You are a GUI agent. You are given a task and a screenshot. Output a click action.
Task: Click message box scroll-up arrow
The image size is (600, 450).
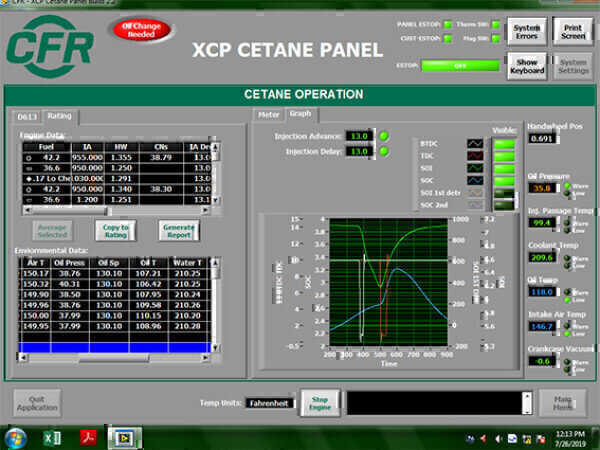pos(527,396)
